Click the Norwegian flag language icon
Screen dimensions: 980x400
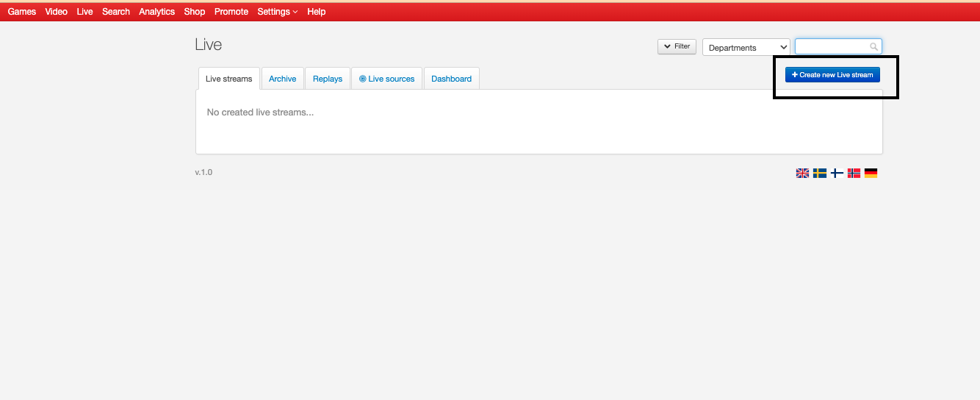pyautogui.click(x=854, y=174)
